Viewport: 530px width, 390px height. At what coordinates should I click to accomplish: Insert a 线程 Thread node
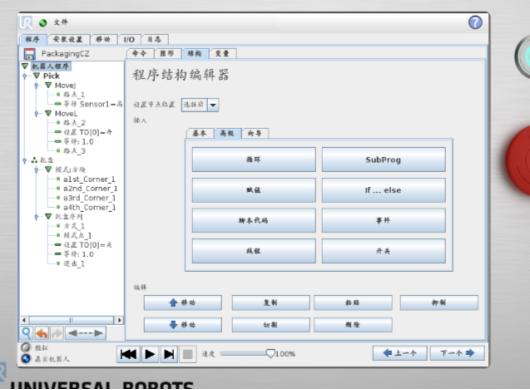coord(254,251)
